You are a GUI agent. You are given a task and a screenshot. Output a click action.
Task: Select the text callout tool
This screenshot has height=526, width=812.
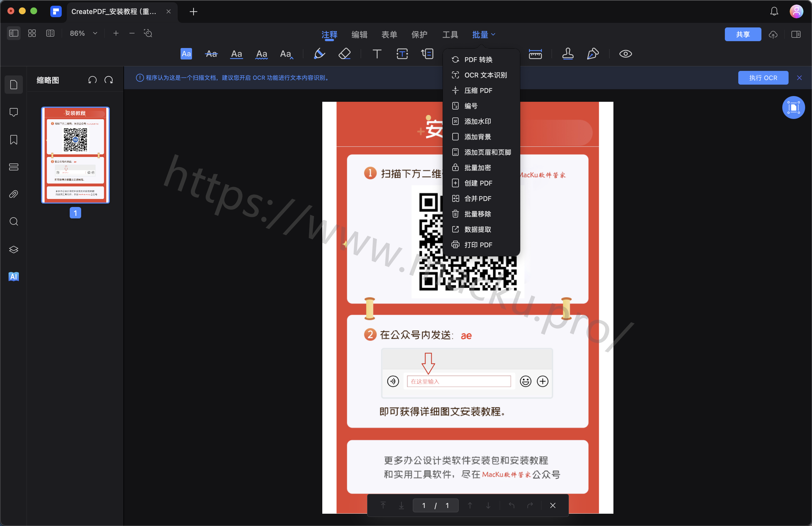(427, 54)
